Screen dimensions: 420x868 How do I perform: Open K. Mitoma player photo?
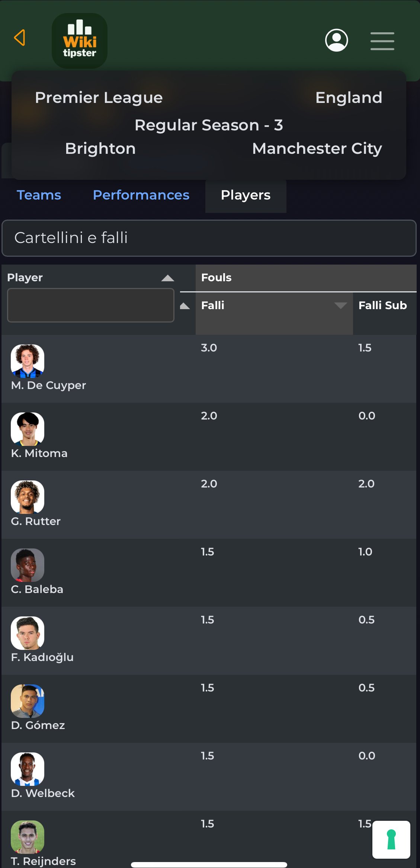(28, 429)
